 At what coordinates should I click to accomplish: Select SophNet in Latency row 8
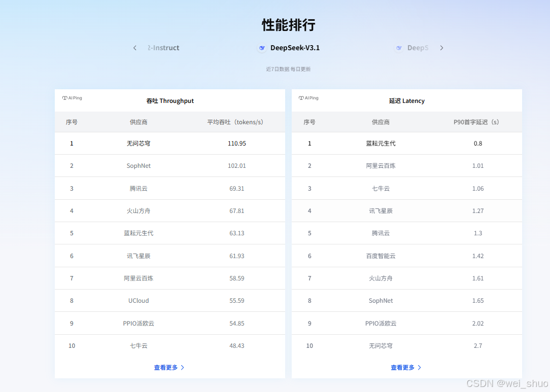(381, 301)
